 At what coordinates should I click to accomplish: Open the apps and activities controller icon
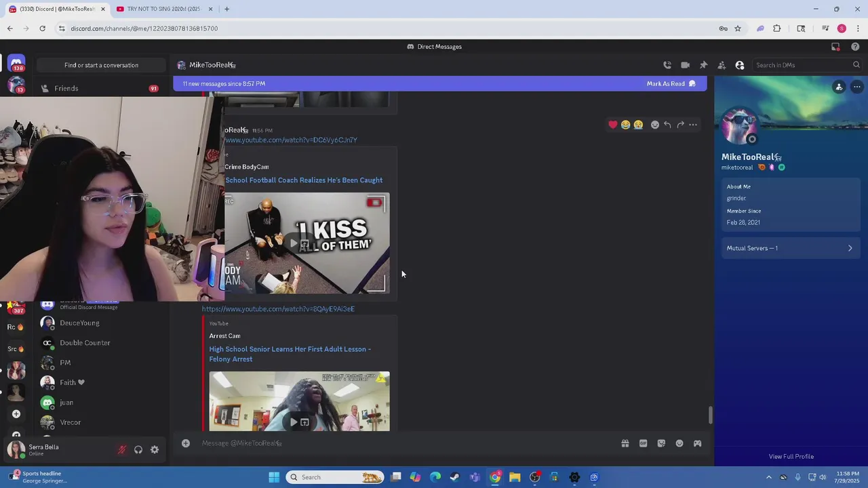click(697, 443)
